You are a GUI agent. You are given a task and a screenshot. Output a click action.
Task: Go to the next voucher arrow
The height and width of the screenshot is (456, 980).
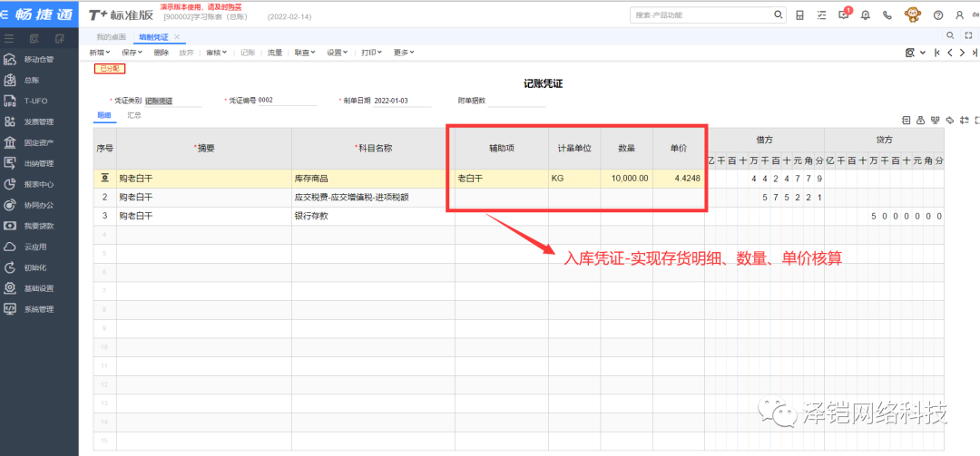pyautogui.click(x=961, y=53)
